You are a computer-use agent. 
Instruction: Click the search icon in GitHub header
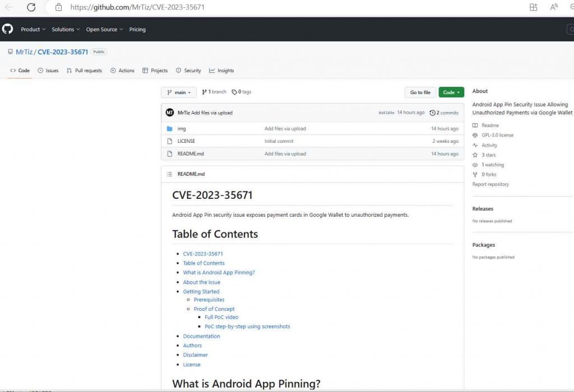coord(571,29)
